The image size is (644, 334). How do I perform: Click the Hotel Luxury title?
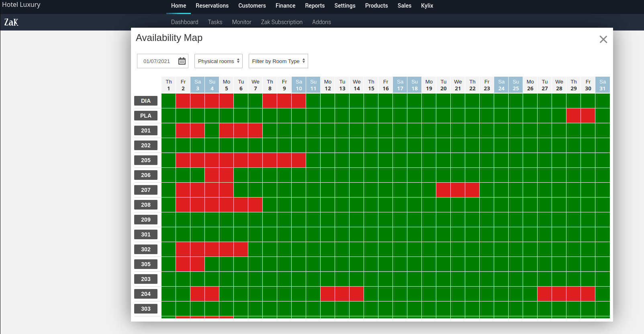click(x=21, y=4)
